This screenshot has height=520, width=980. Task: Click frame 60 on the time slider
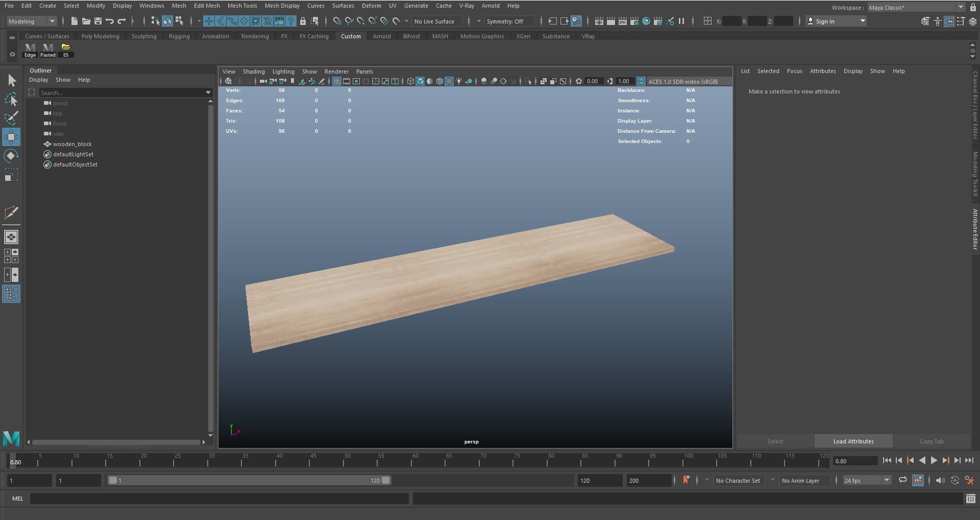(415, 461)
